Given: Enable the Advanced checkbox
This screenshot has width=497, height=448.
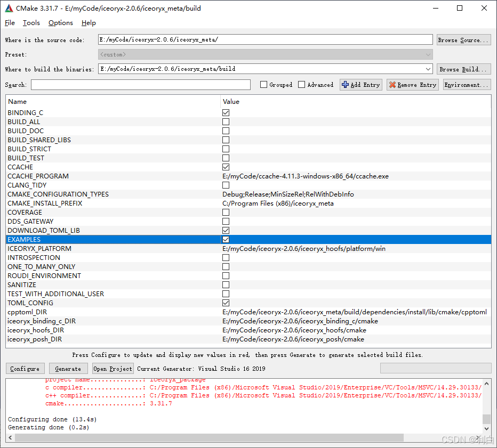Looking at the screenshot, I should click(301, 85).
